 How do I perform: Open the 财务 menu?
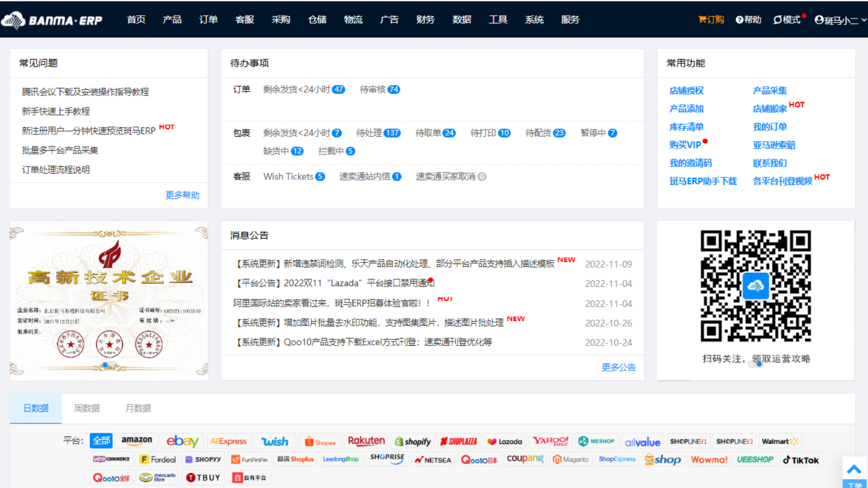click(x=425, y=20)
